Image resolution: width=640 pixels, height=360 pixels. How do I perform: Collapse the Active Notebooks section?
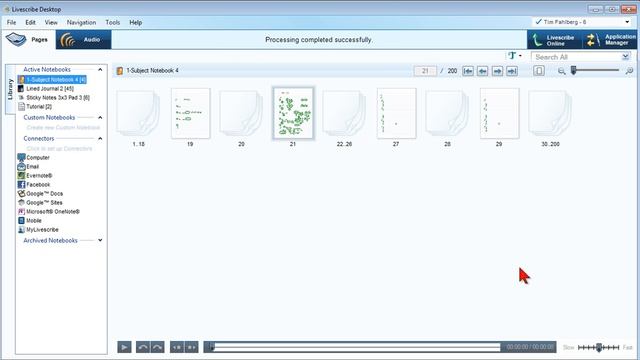coord(100,70)
